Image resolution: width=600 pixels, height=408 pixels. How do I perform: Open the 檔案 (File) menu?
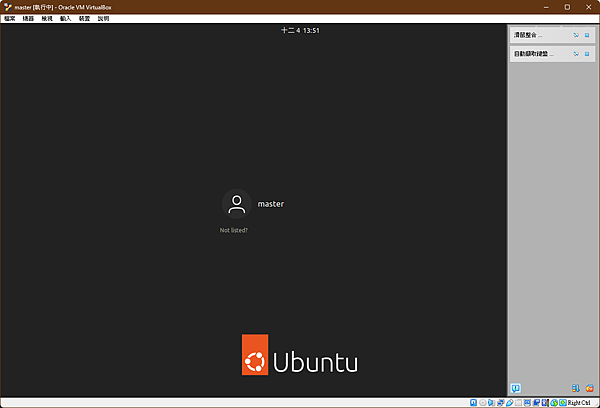click(x=10, y=18)
